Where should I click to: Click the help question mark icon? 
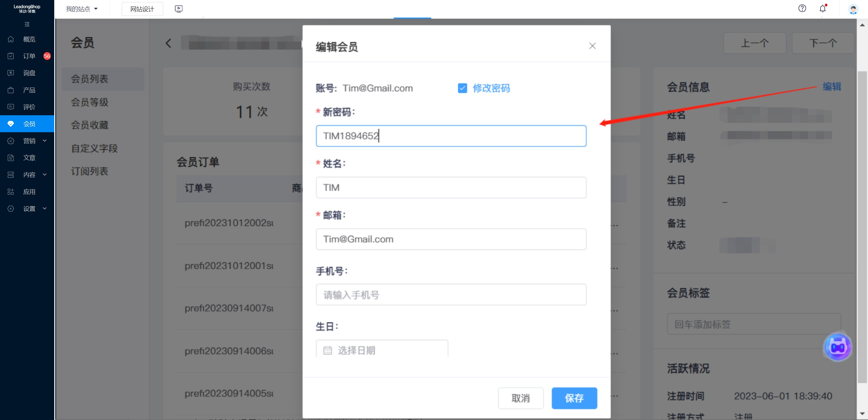coord(802,8)
